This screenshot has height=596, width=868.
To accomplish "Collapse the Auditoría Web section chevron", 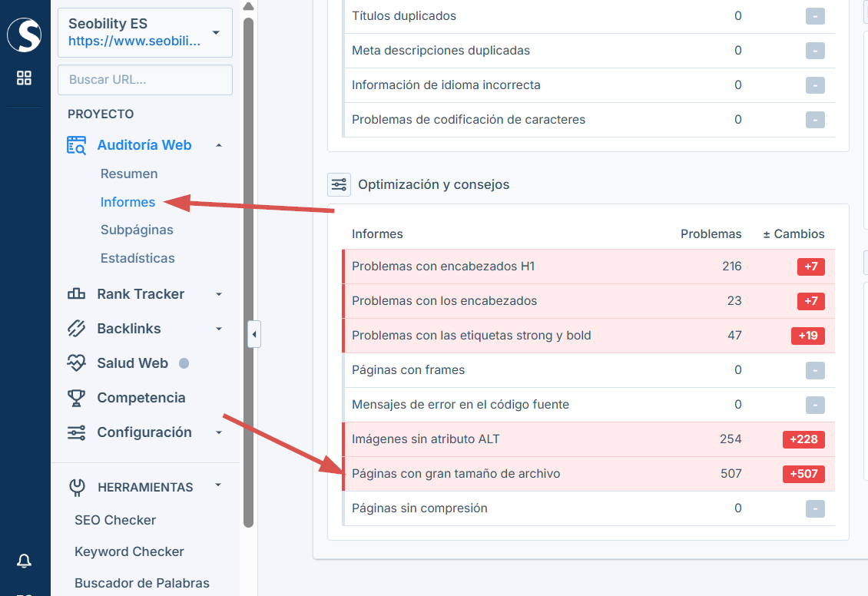I will click(217, 144).
